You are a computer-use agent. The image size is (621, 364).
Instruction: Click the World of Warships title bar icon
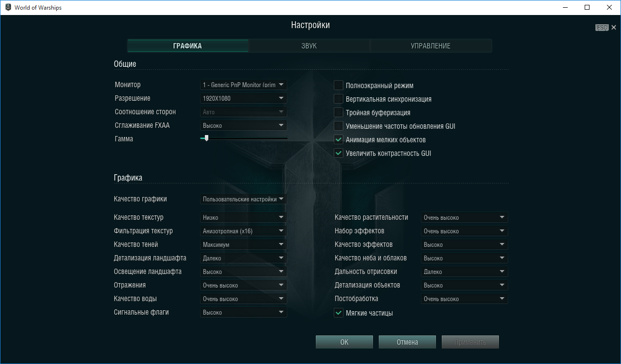7,8
